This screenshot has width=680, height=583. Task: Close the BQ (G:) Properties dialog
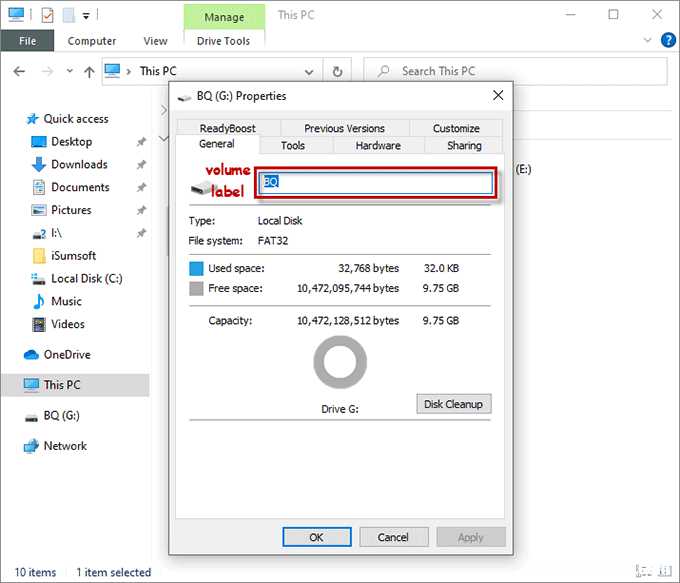coord(498,95)
